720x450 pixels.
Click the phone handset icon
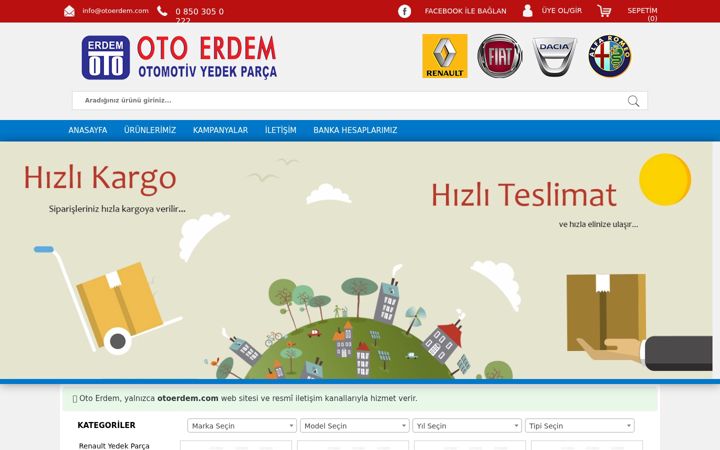162,11
